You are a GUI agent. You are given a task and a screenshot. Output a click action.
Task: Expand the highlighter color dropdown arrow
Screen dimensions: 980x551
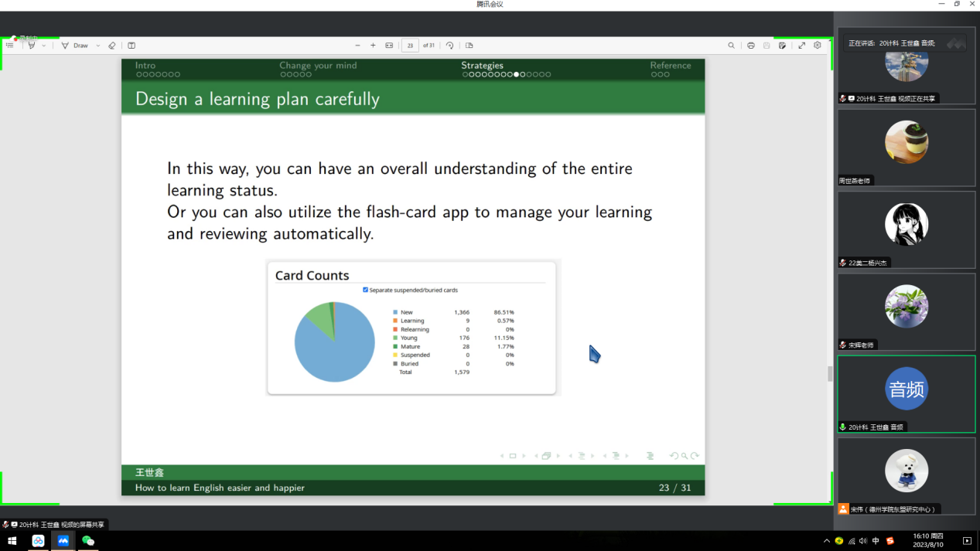44,46
